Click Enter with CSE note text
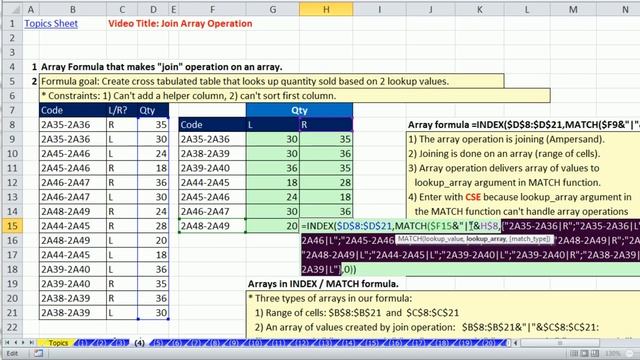 [520, 197]
